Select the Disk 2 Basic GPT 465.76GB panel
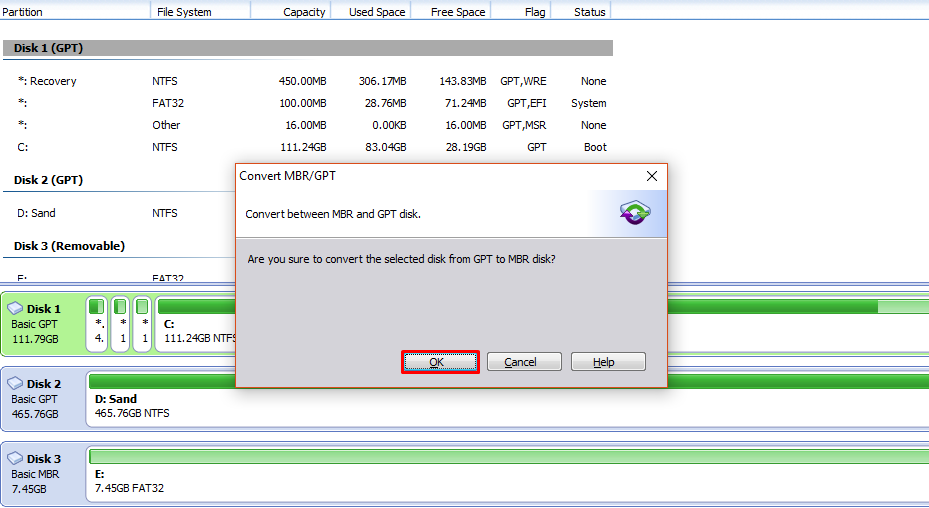The width and height of the screenshot is (929, 508). coord(43,399)
